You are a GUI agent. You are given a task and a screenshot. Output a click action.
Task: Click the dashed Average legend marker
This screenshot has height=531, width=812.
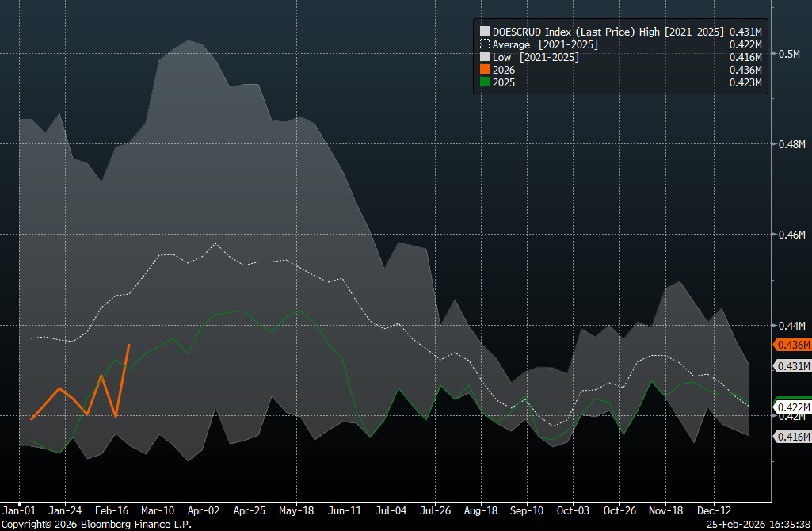coord(486,44)
